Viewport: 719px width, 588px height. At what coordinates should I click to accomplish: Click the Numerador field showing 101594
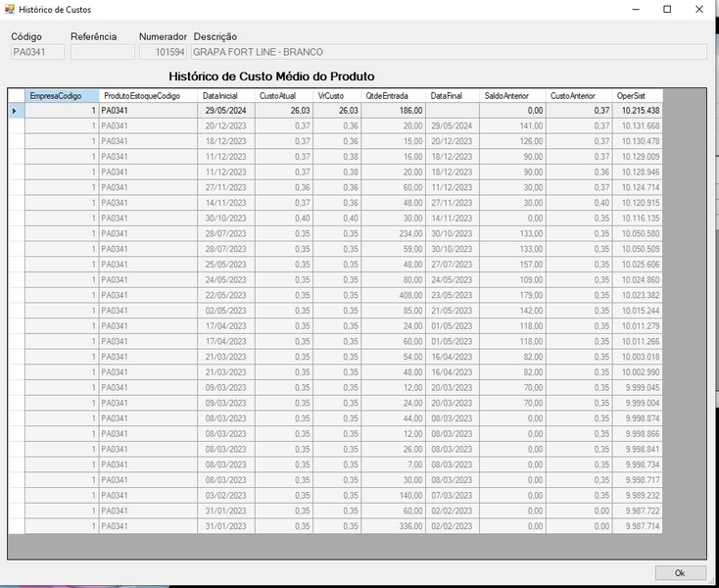point(163,52)
